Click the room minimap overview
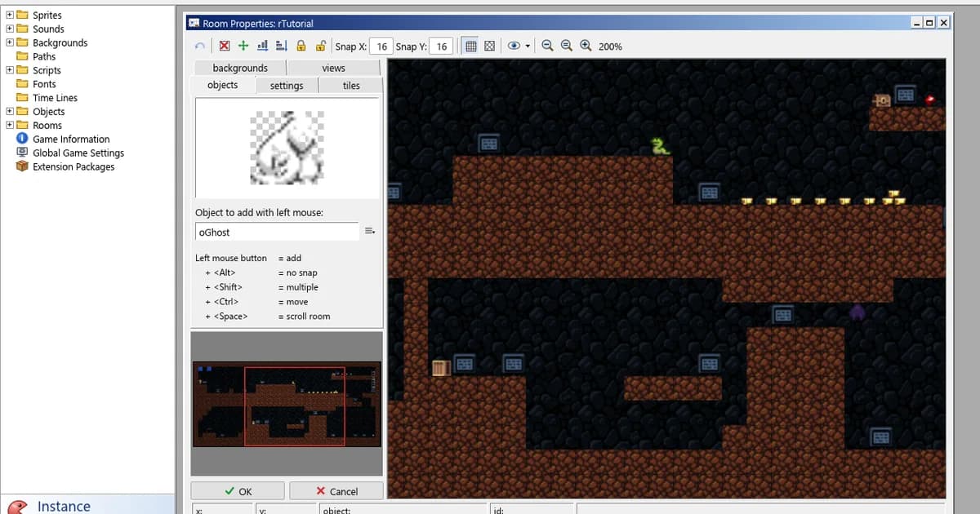 coord(287,405)
